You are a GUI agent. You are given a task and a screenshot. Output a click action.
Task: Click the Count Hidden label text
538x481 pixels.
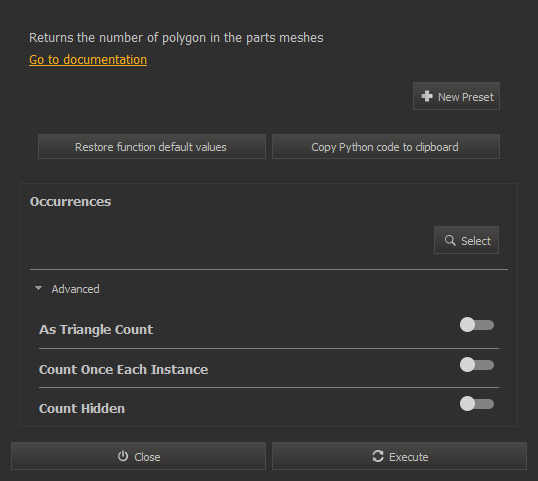click(x=82, y=408)
